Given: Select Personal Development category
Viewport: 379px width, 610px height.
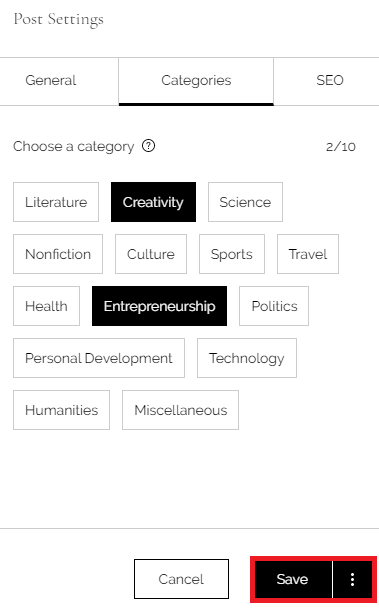Looking at the screenshot, I should (x=99, y=358).
